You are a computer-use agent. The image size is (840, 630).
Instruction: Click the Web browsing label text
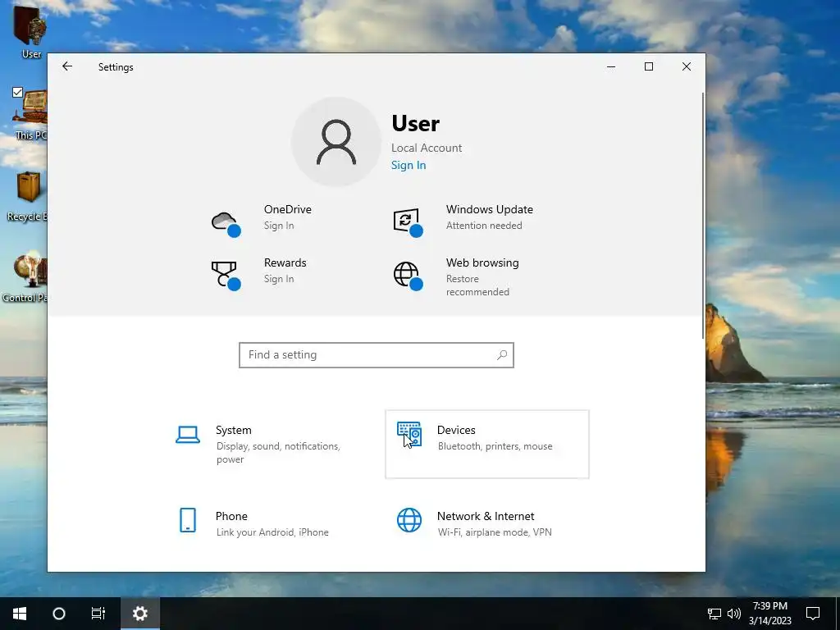point(482,262)
